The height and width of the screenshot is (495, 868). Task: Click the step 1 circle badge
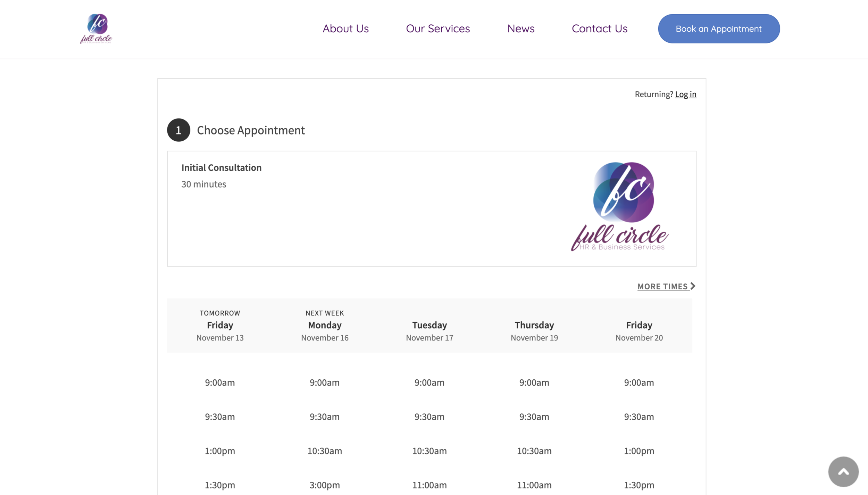178,130
